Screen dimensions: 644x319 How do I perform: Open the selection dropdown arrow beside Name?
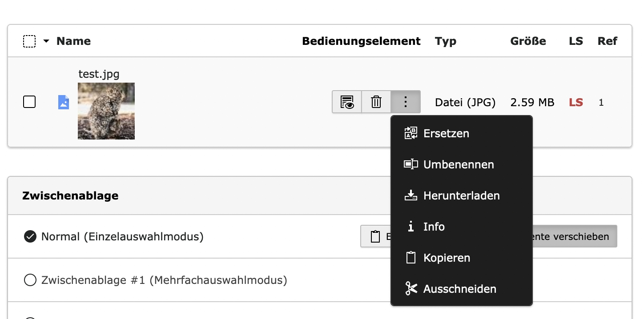click(x=46, y=41)
